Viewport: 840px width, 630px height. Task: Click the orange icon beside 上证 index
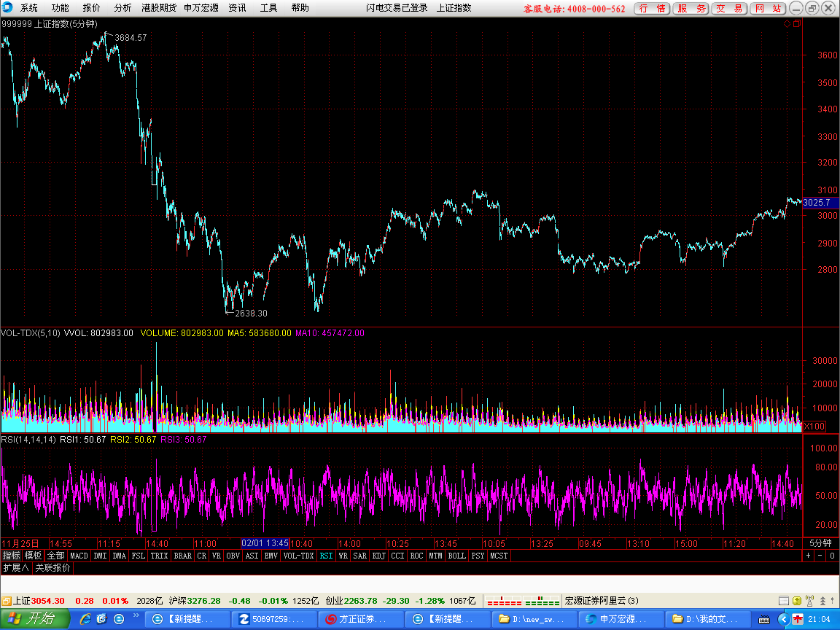point(7,601)
